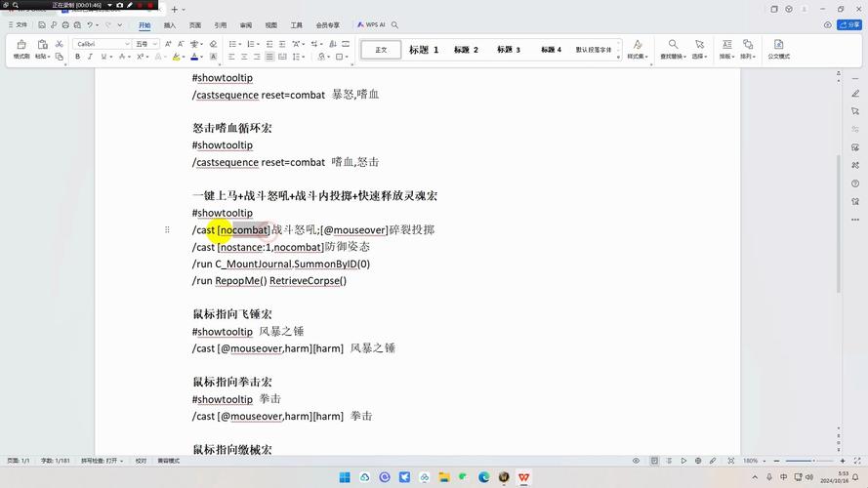Click the pen icon in right sidebar
Screen dimensions: 868x488
(x=855, y=94)
